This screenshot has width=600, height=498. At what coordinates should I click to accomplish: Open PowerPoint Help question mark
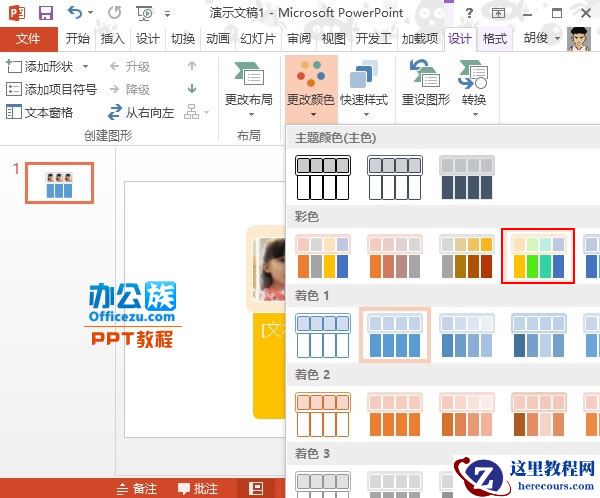pos(469,13)
